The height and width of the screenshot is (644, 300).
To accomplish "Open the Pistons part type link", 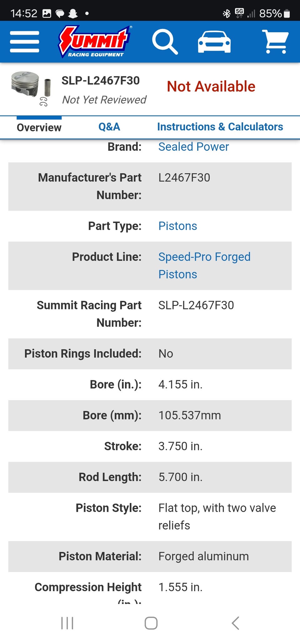I will [177, 226].
